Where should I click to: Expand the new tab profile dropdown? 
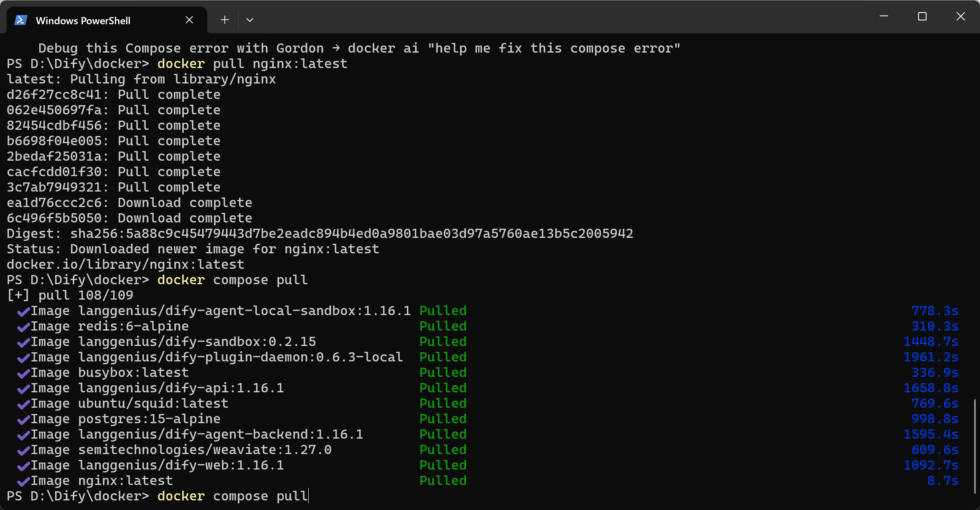pyautogui.click(x=250, y=20)
